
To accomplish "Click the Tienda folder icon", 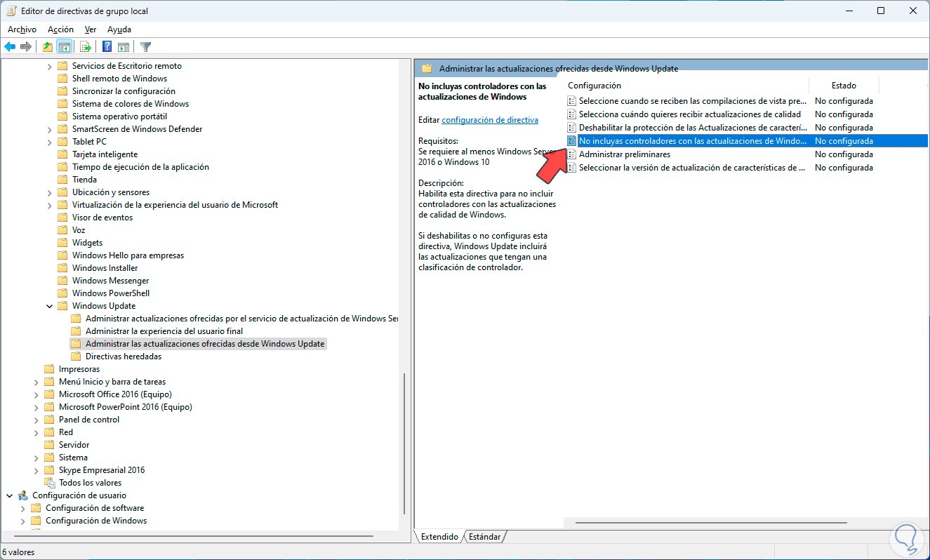I will 62,180.
